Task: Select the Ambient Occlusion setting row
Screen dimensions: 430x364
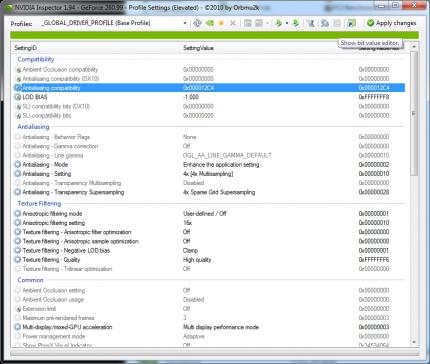Action: click(x=209, y=290)
